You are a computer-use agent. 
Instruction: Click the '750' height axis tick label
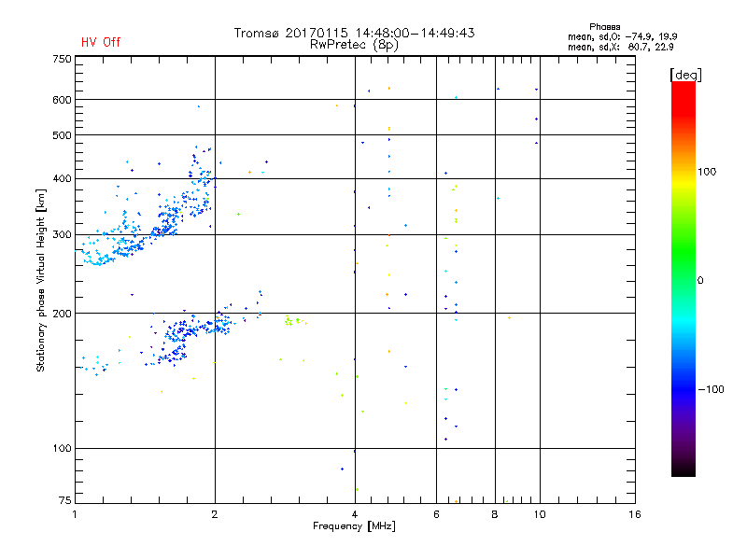pyautogui.click(x=62, y=60)
